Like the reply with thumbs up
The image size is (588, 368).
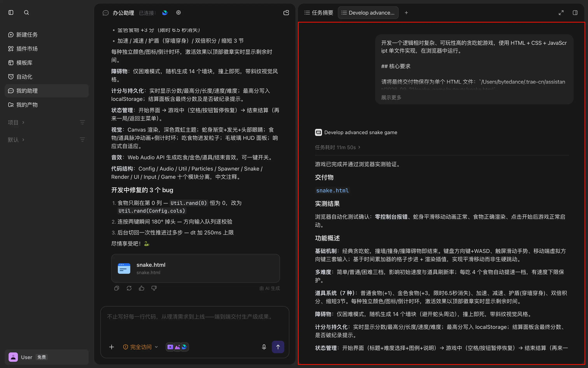141,288
